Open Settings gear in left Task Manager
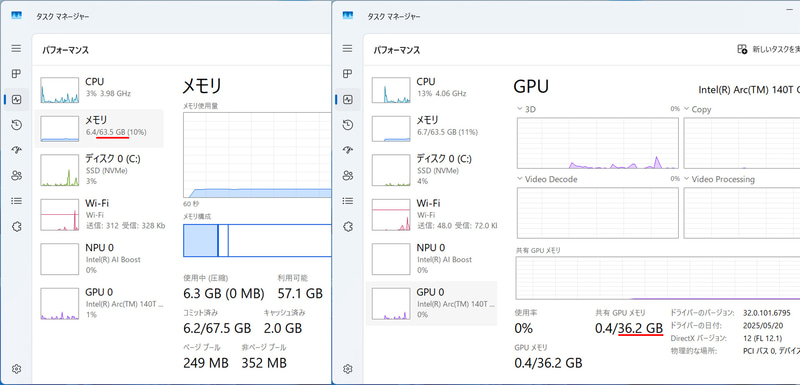Screen dimensions: 800x385 click(16, 369)
